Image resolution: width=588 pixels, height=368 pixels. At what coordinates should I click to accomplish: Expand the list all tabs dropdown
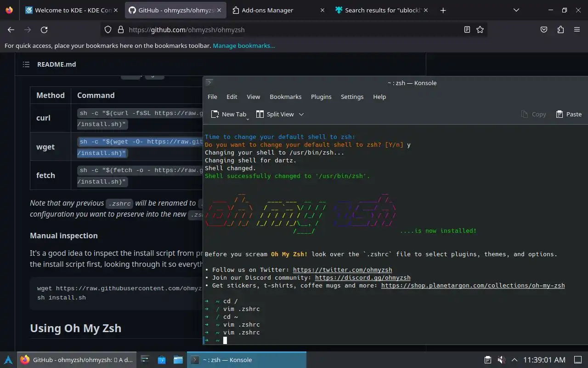pyautogui.click(x=516, y=10)
